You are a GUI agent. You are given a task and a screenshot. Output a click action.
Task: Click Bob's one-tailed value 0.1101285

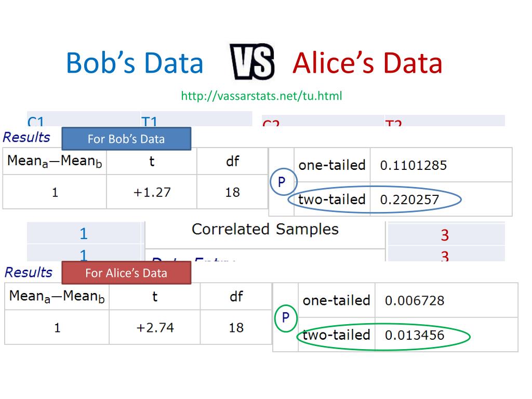pyautogui.click(x=413, y=165)
